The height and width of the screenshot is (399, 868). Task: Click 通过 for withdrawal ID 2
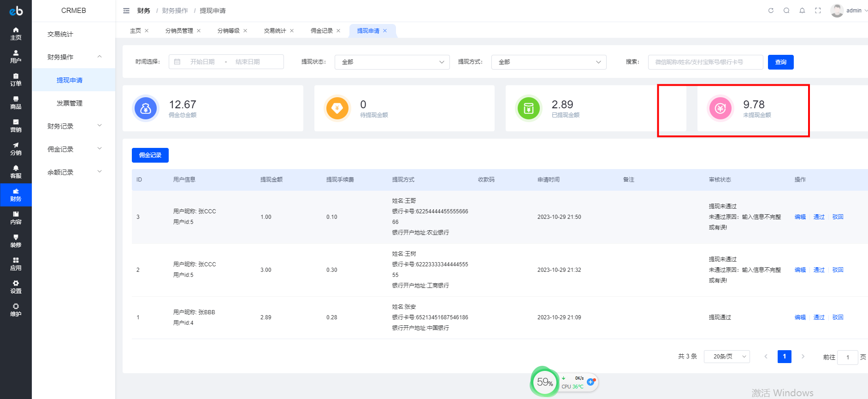pos(819,270)
